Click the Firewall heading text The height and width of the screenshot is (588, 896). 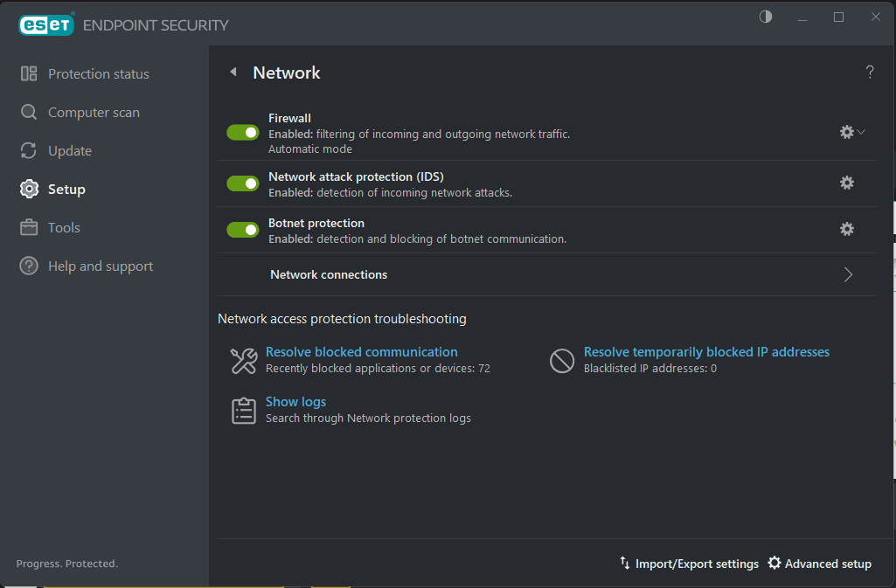coord(289,118)
